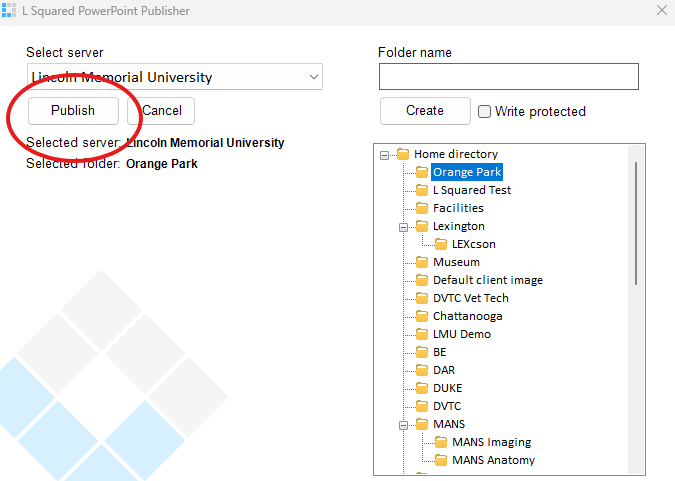Viewport: 675px width, 481px height.
Task: Select the BE folder
Action: click(440, 352)
